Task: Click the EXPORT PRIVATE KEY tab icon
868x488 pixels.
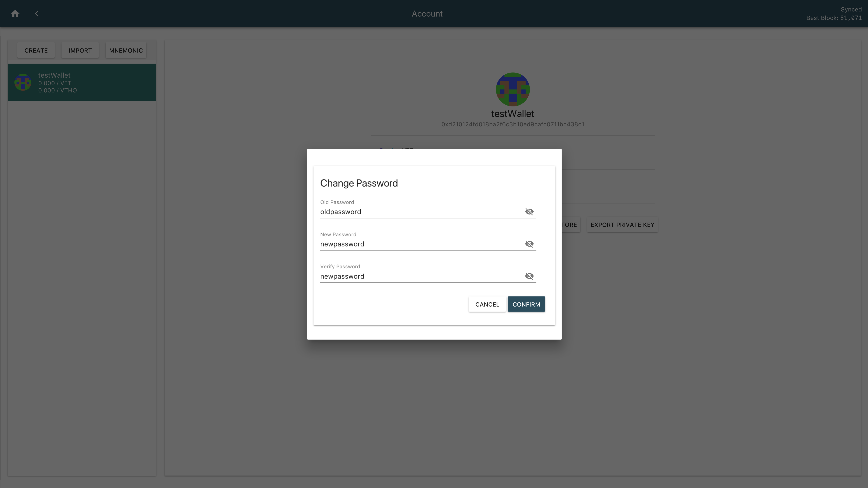Action: pyautogui.click(x=622, y=225)
